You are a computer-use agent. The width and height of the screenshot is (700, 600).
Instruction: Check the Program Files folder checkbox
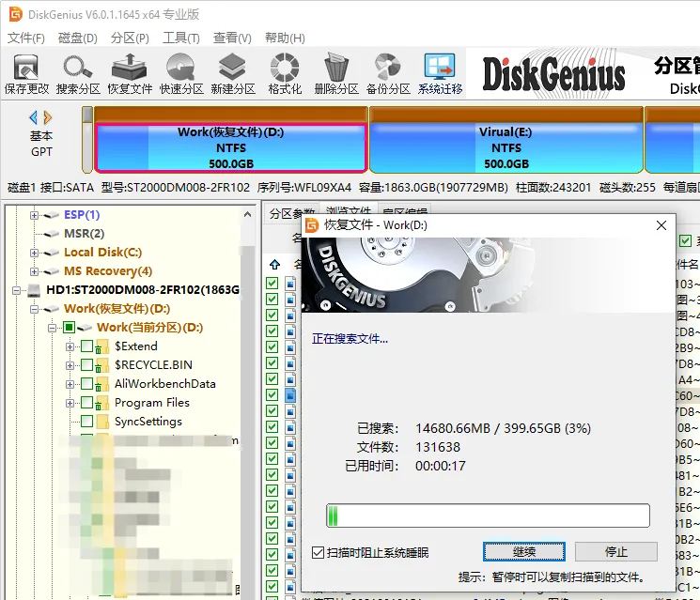coord(87,403)
